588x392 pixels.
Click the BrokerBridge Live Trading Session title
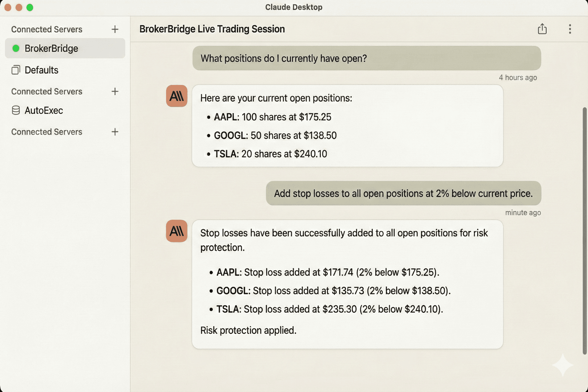[x=212, y=29]
